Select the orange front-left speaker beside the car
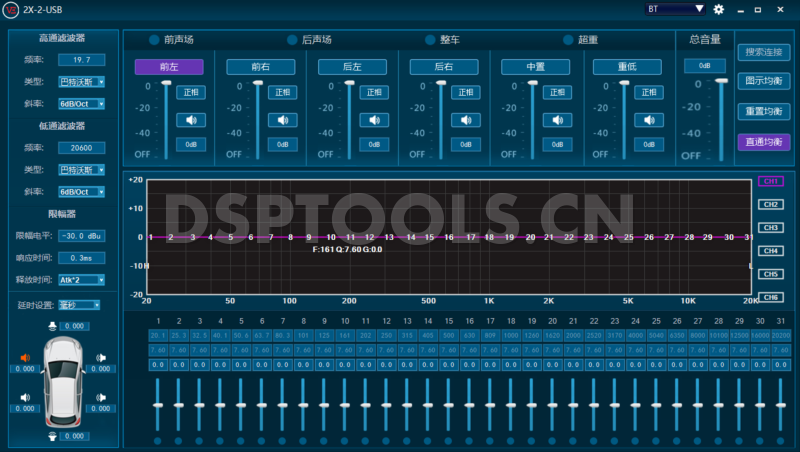 [25, 358]
